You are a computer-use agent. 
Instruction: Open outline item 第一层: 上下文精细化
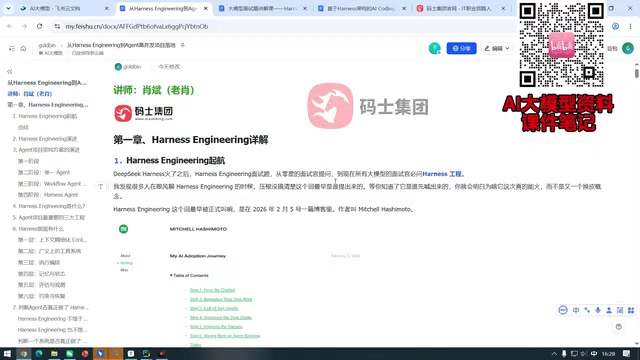pos(52,240)
